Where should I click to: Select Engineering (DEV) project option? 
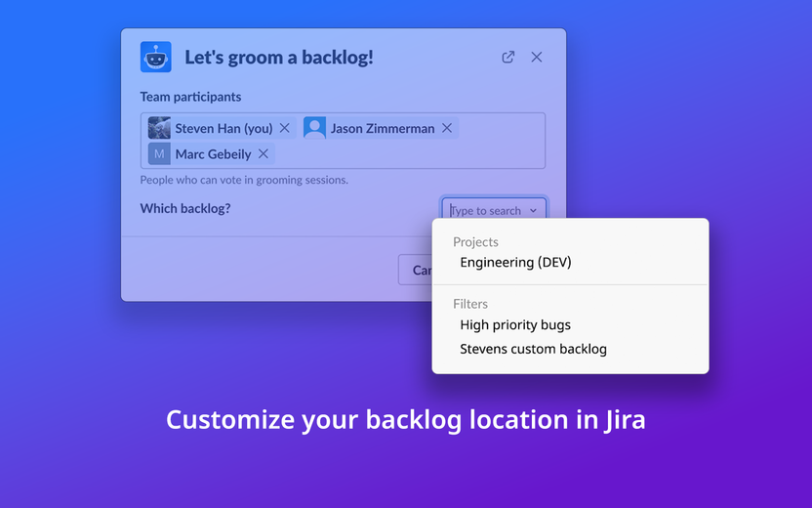click(515, 262)
